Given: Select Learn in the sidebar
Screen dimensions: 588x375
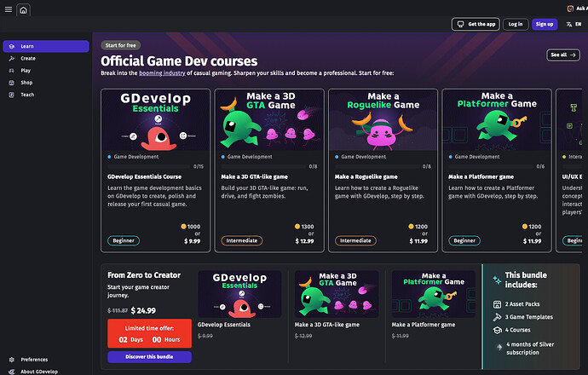Looking at the screenshot, I should (x=46, y=46).
